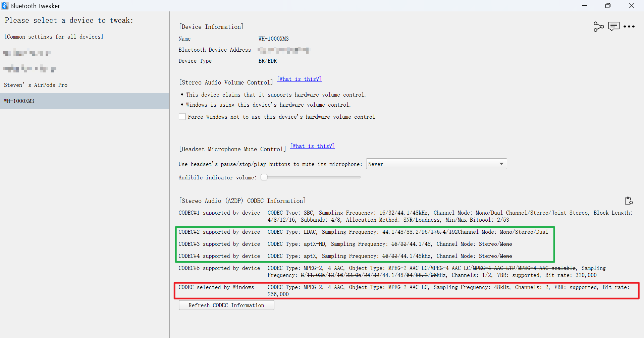Click the Refresh CODEC Information button

pos(226,305)
